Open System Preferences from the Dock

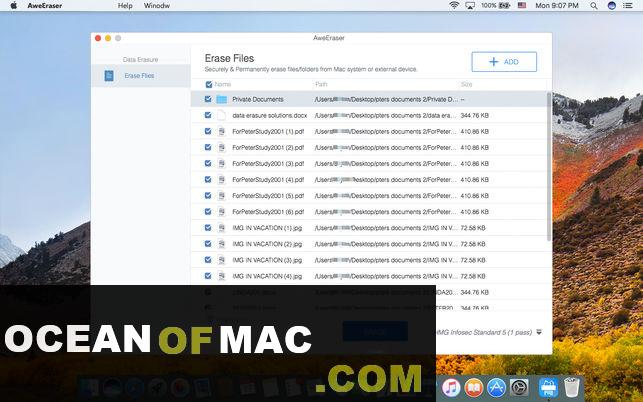[519, 387]
